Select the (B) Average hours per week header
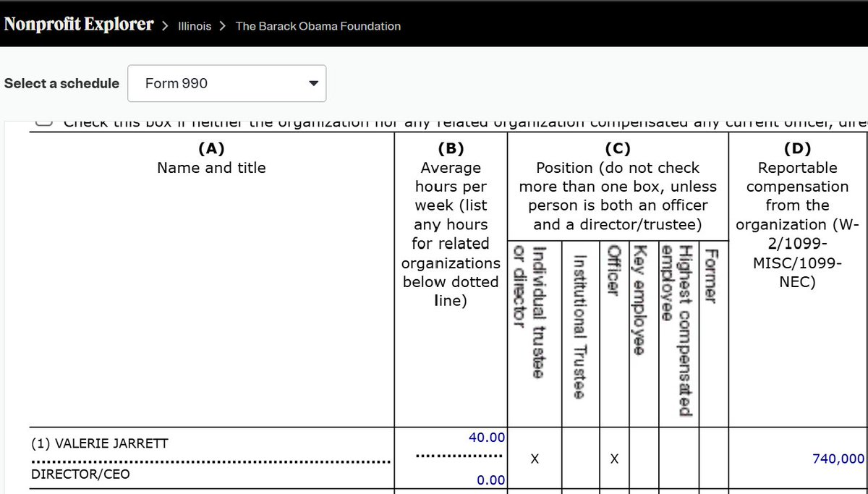Image resolution: width=868 pixels, height=494 pixels. [451, 224]
